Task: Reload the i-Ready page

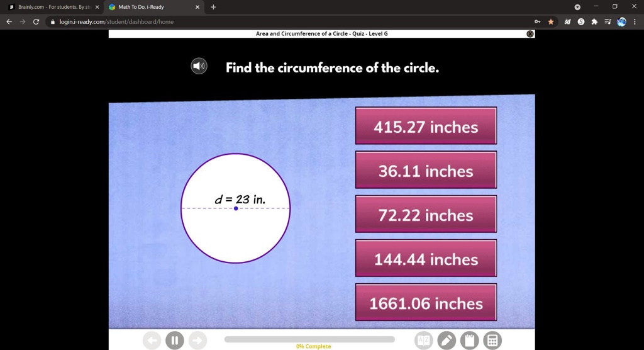Action: pyautogui.click(x=36, y=22)
